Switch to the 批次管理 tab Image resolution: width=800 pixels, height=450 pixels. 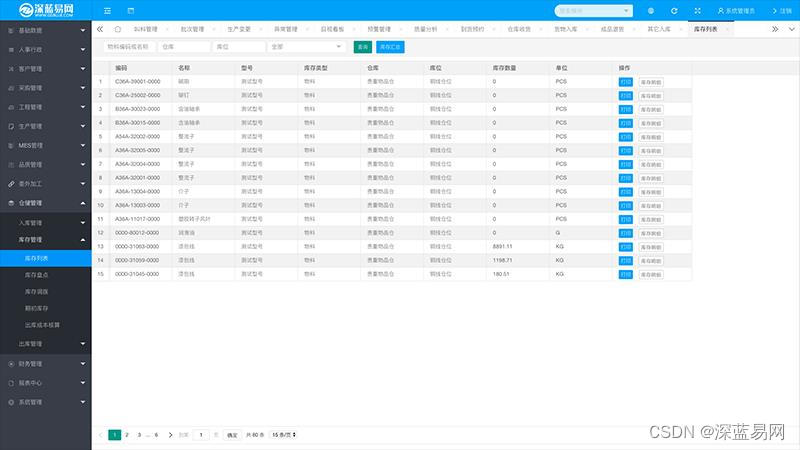192,29
